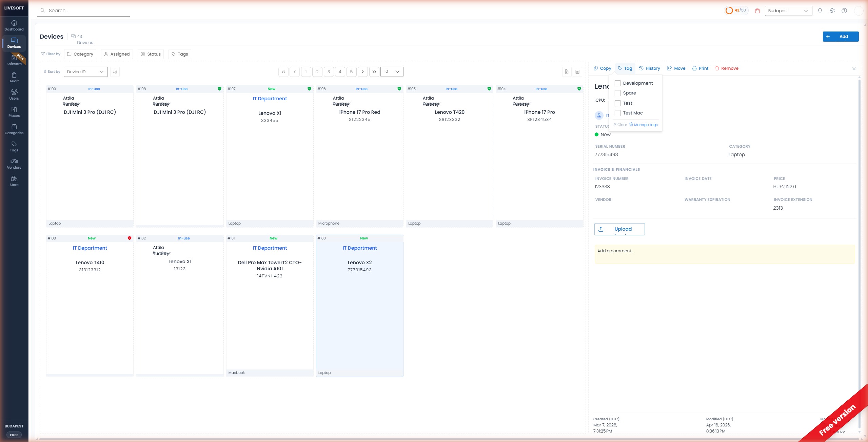The width and height of the screenshot is (868, 442).
Task: Close the device details panel
Action: click(x=854, y=68)
